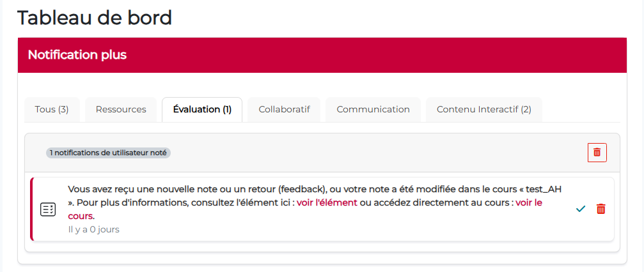The width and height of the screenshot is (644, 272).
Task: Mark the grade notification as read
Action: coord(580,209)
